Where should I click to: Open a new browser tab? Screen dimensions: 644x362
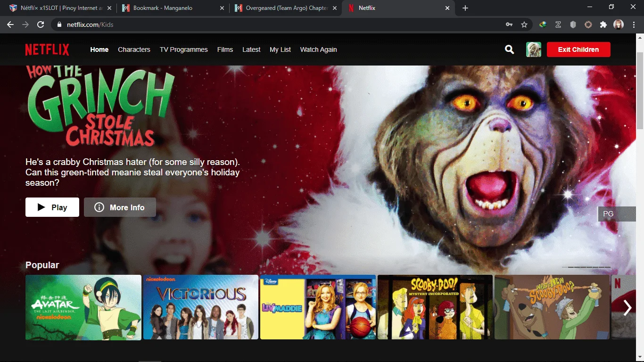click(x=465, y=8)
